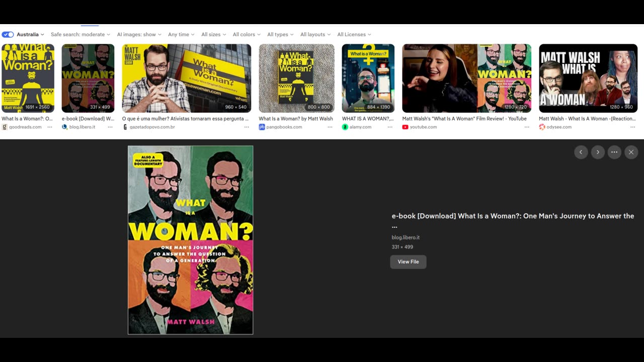Click the View File button
This screenshot has width=644, height=362.
[408, 262]
